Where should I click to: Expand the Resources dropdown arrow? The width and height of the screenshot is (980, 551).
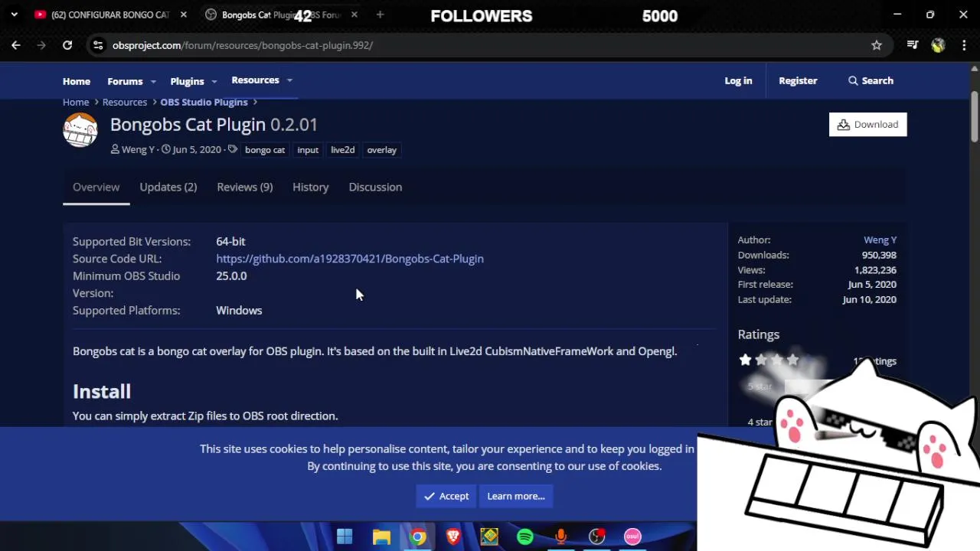[x=289, y=80]
